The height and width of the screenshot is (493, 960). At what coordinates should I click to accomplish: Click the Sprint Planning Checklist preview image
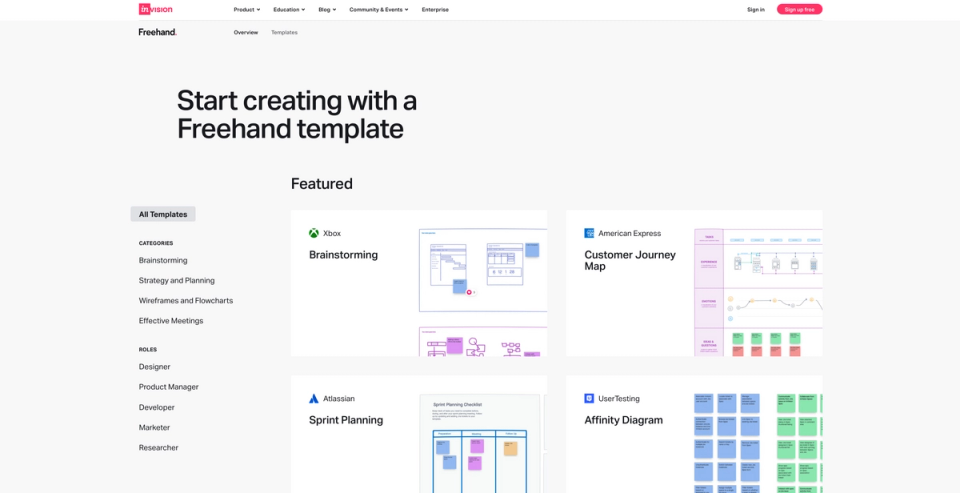click(x=482, y=443)
